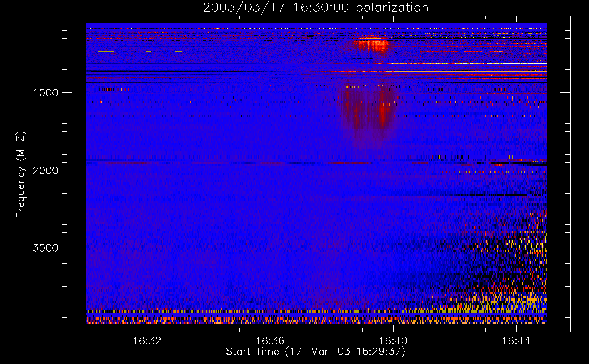Click the 1000 frequency tick label
The image size is (589, 364).
click(46, 93)
